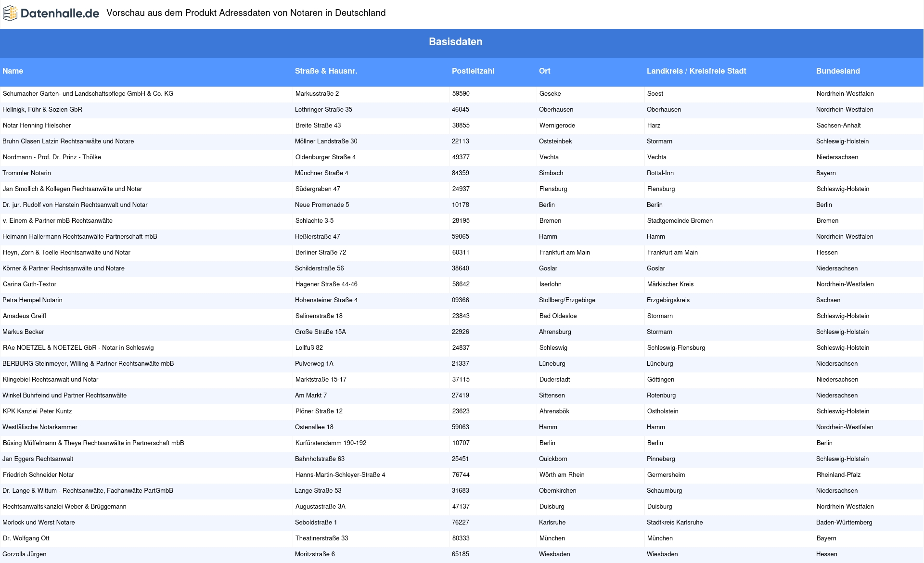Select the Markus Becker entry
The height and width of the screenshot is (563, 924).
(x=23, y=332)
